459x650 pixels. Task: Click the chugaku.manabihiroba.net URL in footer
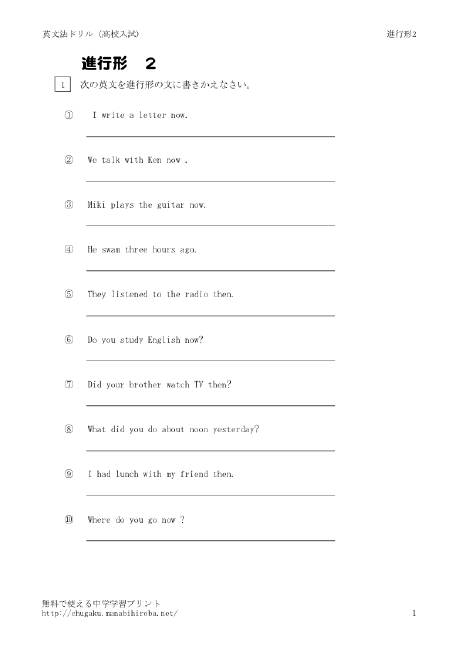point(109,613)
